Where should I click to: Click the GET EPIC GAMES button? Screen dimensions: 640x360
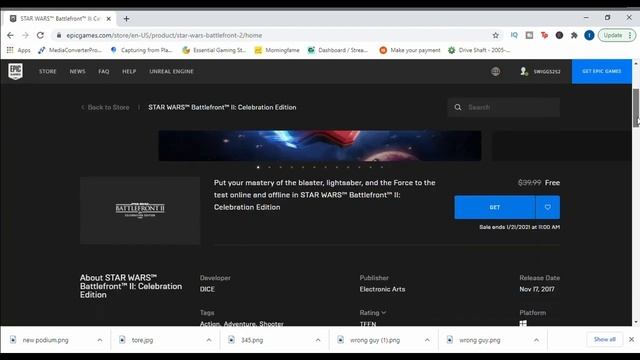(602, 71)
